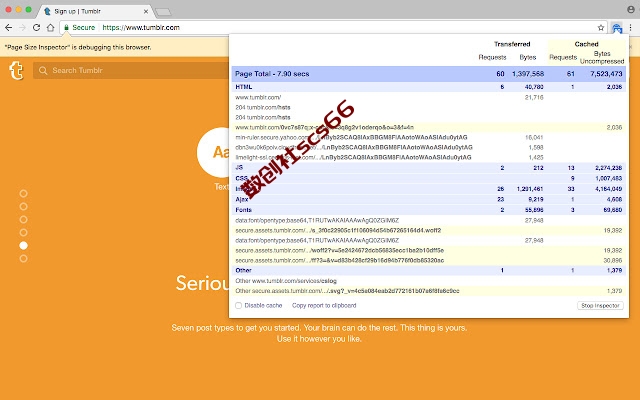The height and width of the screenshot is (400, 640).
Task: Collapse the HTML category row
Action: pos(429,87)
